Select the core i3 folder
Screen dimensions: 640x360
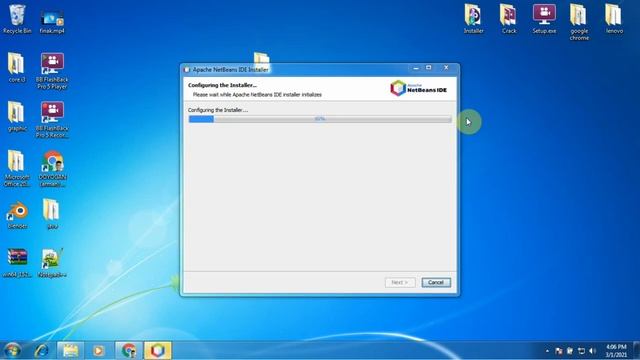(x=17, y=68)
